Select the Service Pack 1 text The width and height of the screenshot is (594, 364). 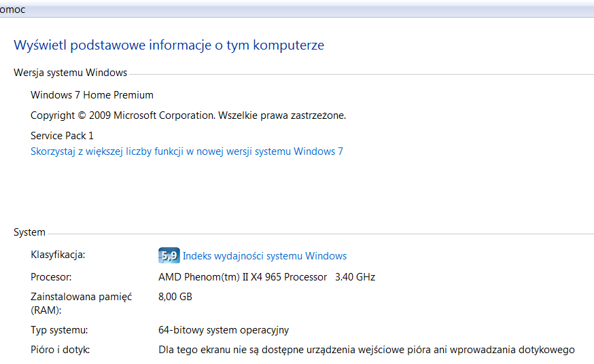pyautogui.click(x=62, y=135)
